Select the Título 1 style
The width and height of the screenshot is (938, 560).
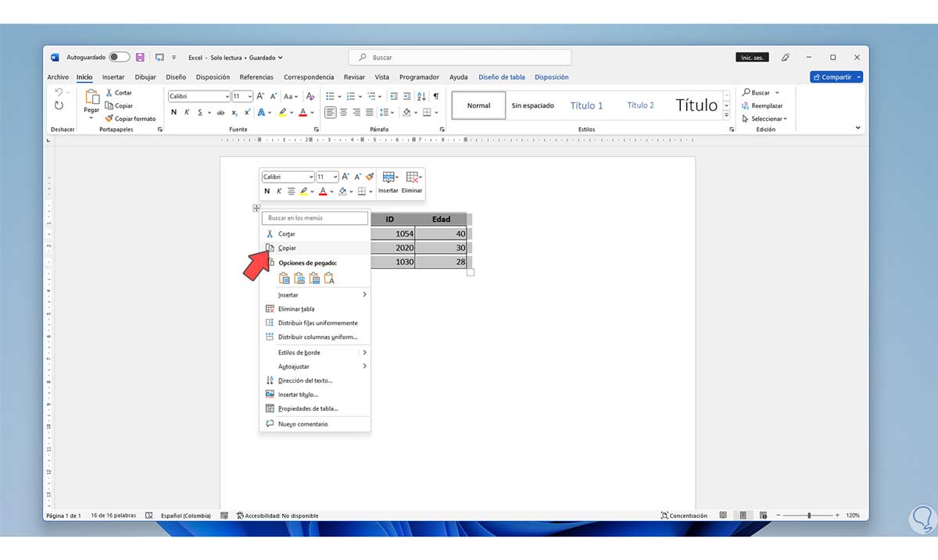pyautogui.click(x=586, y=105)
